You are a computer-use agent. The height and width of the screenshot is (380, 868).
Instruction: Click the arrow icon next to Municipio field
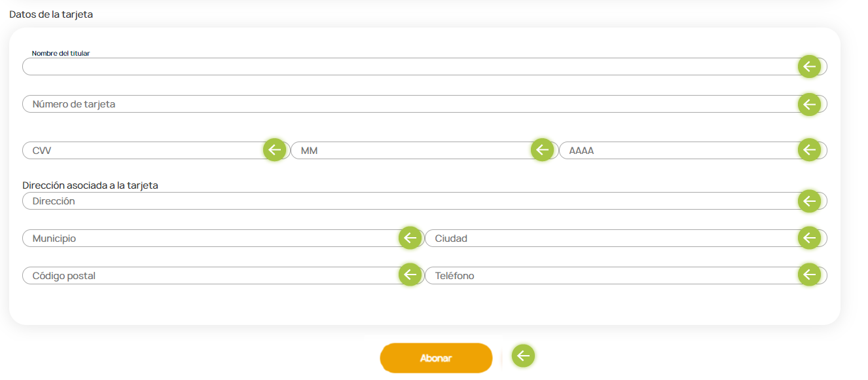tap(410, 238)
